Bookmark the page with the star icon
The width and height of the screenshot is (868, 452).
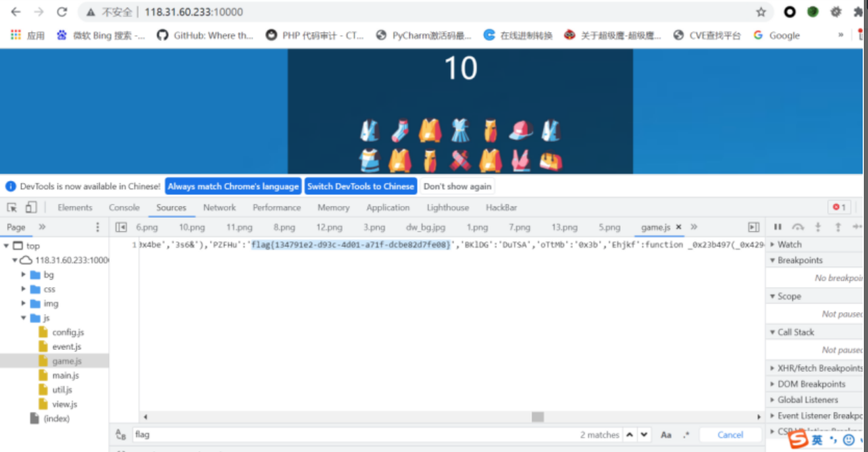pos(761,12)
